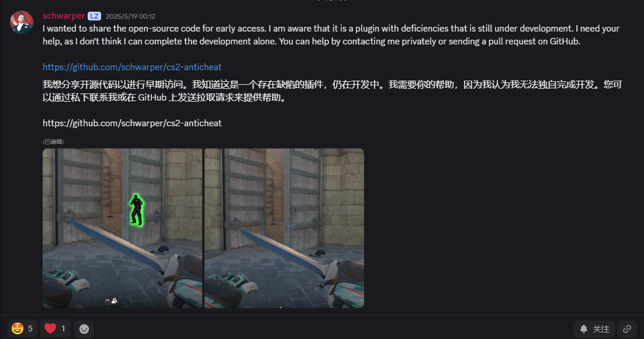
Task: Click the plain GitHub URL below Chinese text
Action: 132,123
